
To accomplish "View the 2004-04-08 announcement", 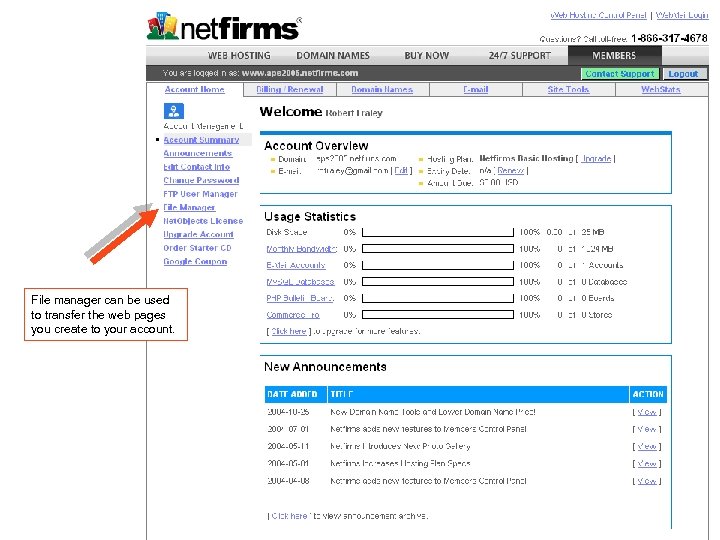I will [647, 481].
